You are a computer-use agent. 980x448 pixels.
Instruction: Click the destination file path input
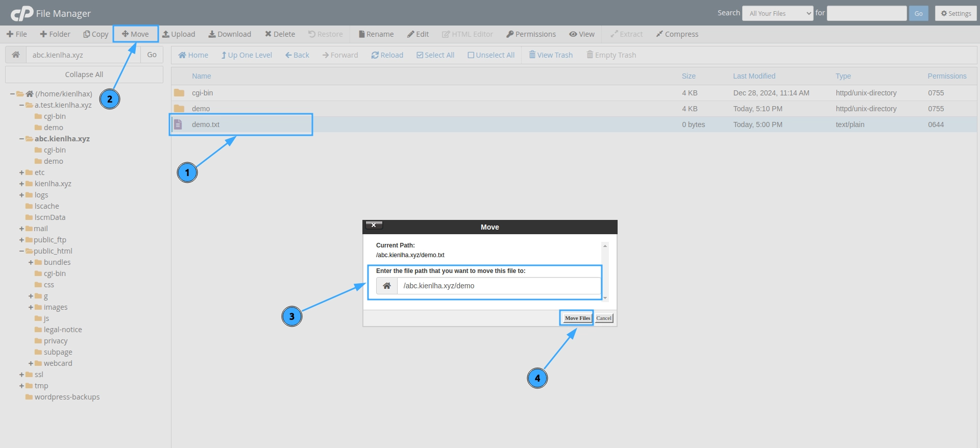point(498,286)
